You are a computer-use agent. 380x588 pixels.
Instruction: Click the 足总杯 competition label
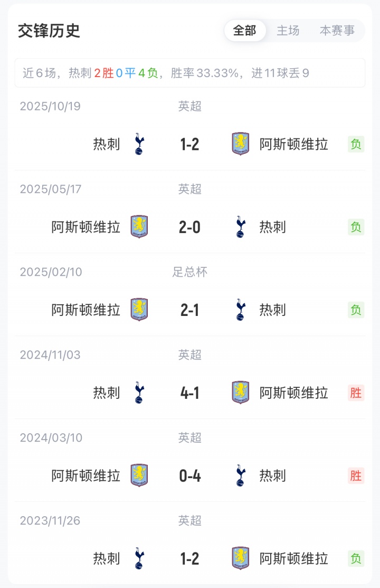click(189, 272)
